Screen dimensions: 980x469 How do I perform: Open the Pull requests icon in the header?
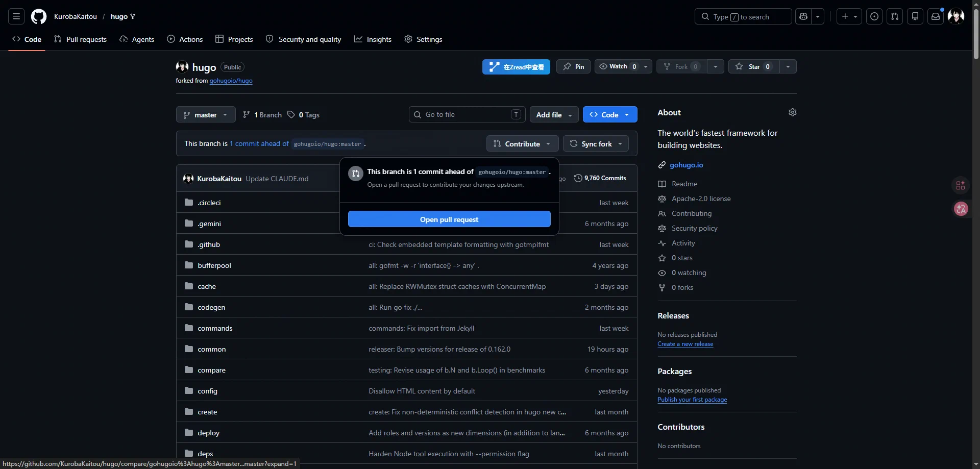click(x=895, y=16)
